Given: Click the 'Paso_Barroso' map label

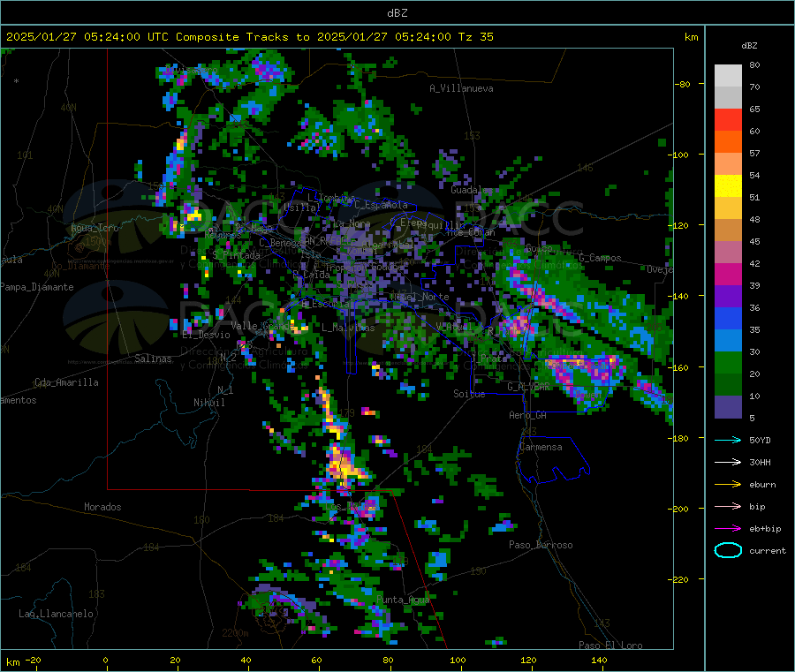Looking at the screenshot, I should pyautogui.click(x=541, y=545).
